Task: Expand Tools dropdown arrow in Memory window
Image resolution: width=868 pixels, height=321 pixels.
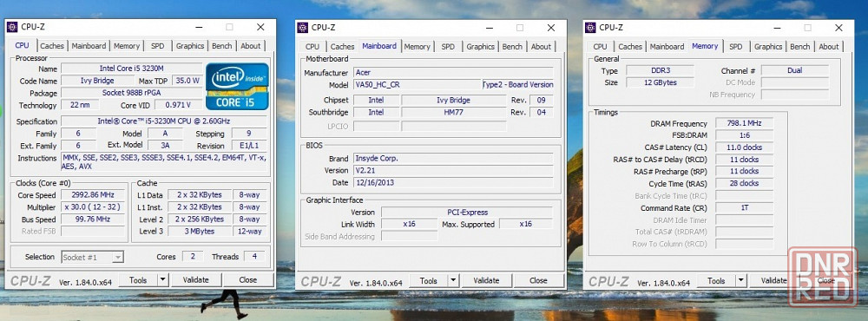Action: tap(741, 280)
